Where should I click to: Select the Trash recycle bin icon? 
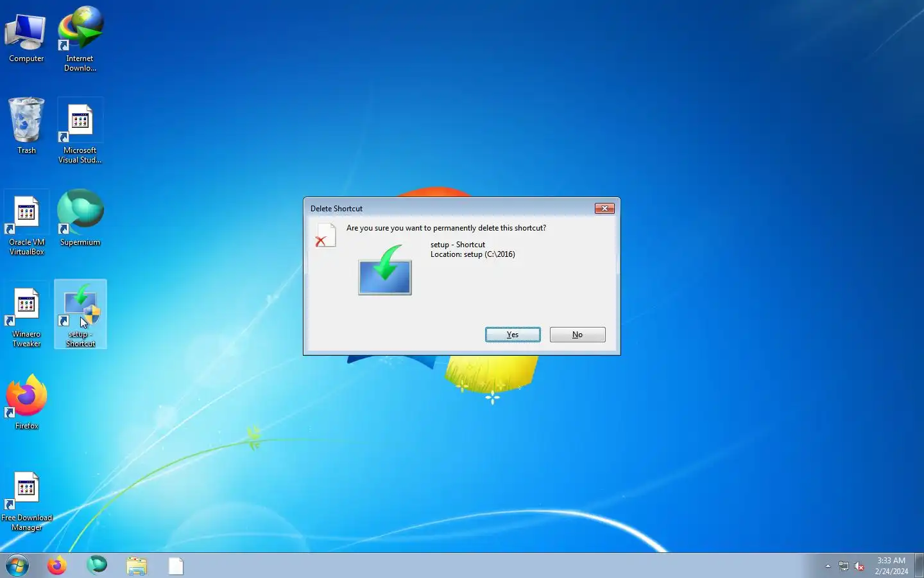point(26,126)
